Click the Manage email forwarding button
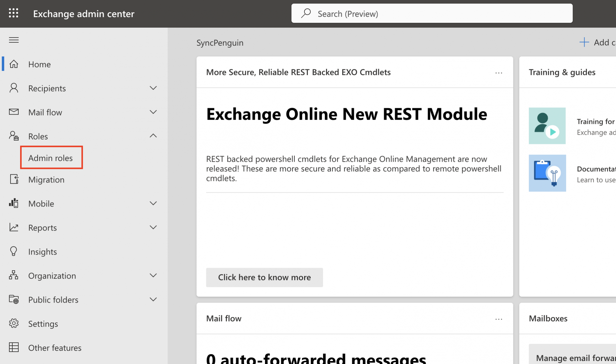This screenshot has height=364, width=616. 572,354
